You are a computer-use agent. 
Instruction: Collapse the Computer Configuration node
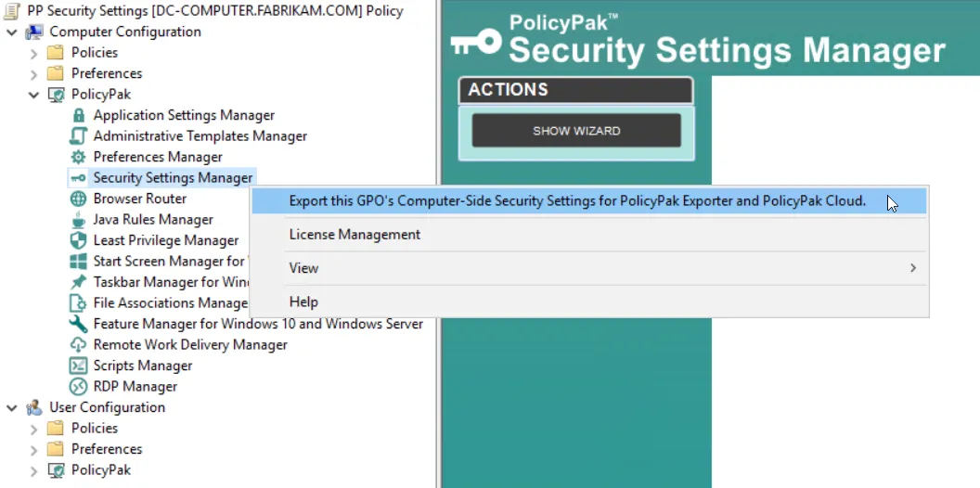12,32
